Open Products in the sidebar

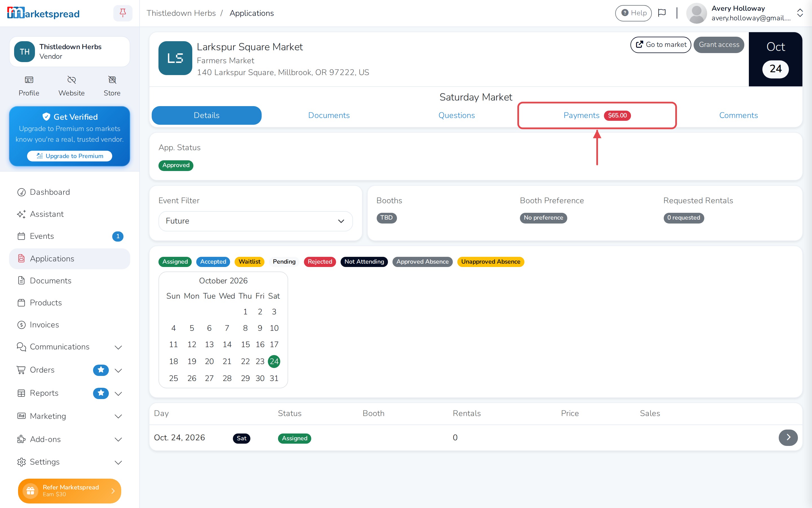click(x=69, y=303)
